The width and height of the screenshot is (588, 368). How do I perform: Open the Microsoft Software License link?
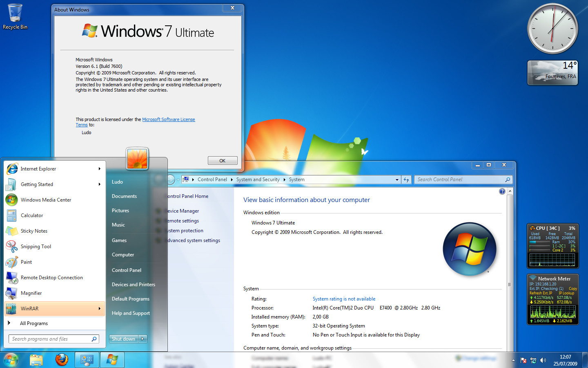pyautogui.click(x=168, y=119)
